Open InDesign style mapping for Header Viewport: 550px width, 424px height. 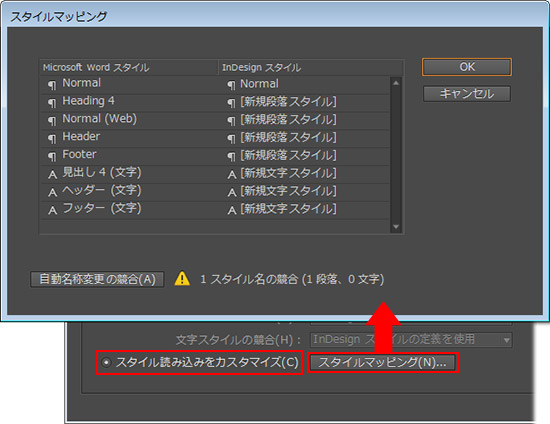[304, 138]
